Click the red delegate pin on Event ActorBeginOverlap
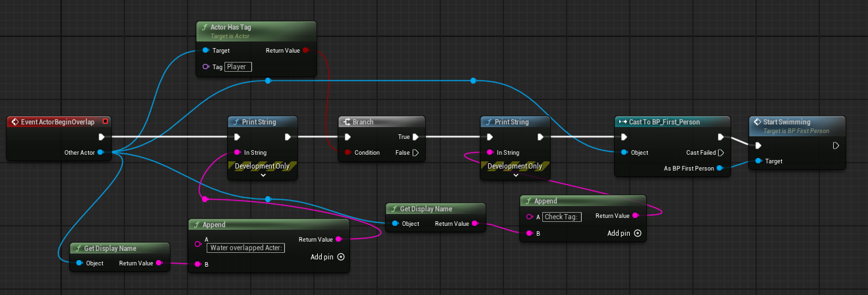 [105, 121]
